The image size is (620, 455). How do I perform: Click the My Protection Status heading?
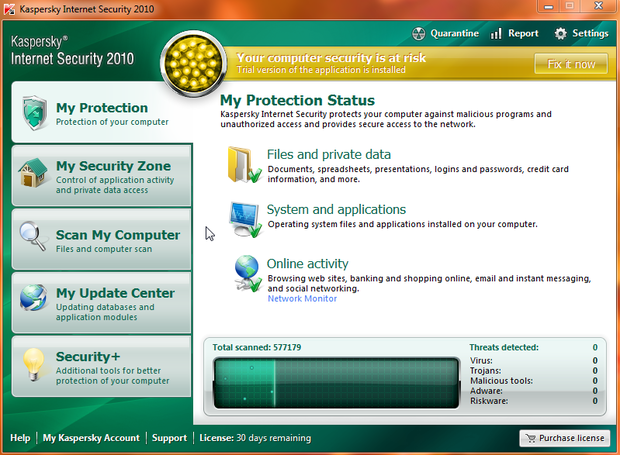click(x=297, y=100)
